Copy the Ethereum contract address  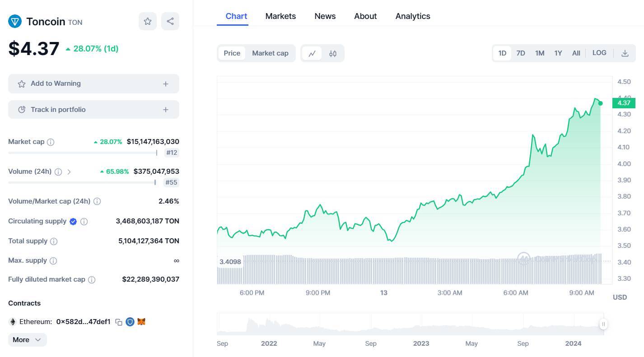pos(119,322)
